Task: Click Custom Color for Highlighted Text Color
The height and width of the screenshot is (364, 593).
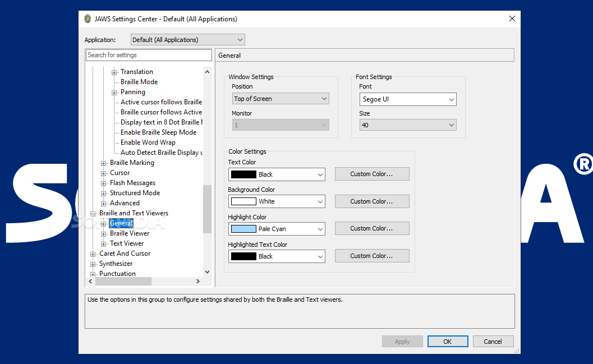Action: pyautogui.click(x=372, y=256)
